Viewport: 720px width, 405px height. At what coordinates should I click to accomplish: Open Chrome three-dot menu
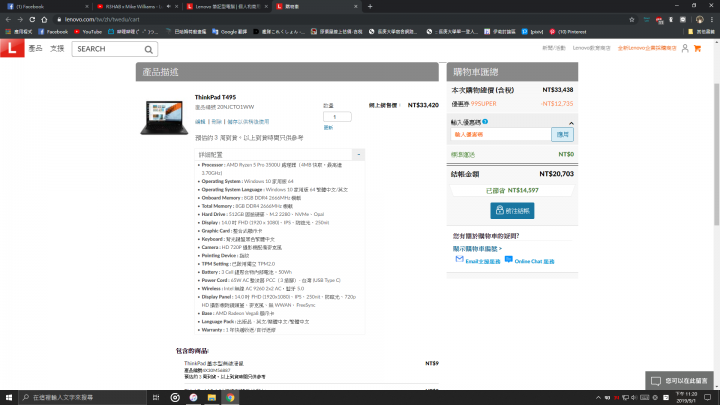coord(712,19)
